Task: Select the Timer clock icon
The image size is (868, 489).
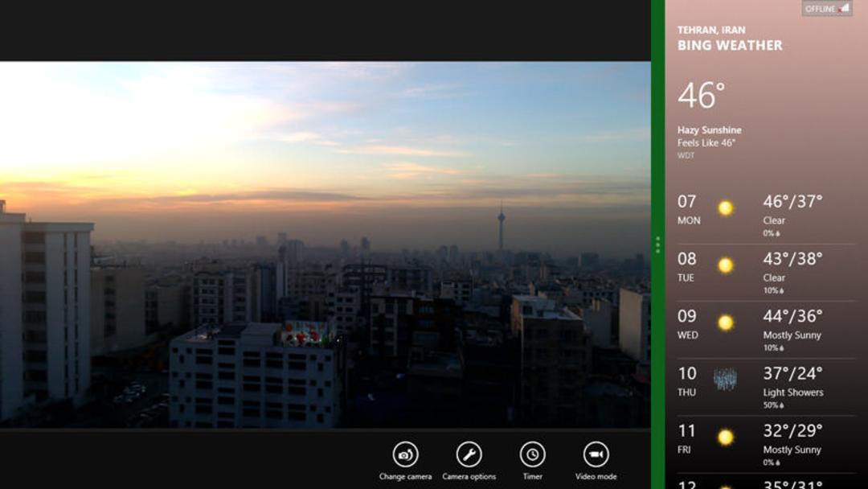Action: pos(533,454)
